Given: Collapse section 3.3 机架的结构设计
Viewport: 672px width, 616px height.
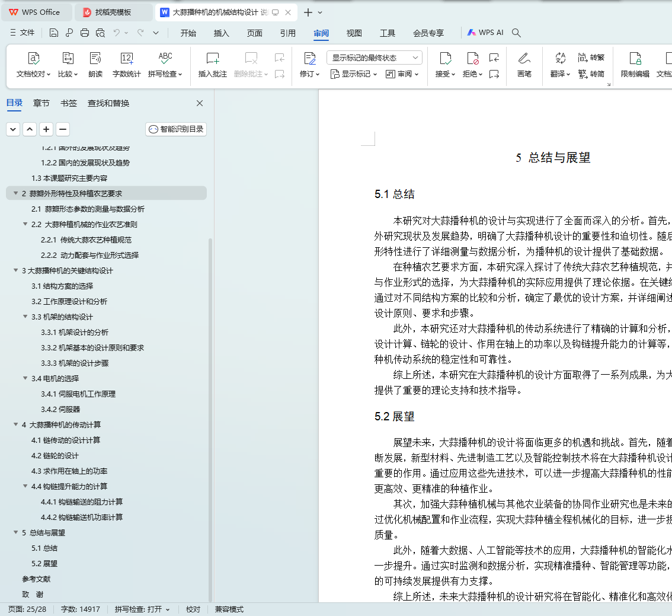Looking at the screenshot, I should point(25,317).
